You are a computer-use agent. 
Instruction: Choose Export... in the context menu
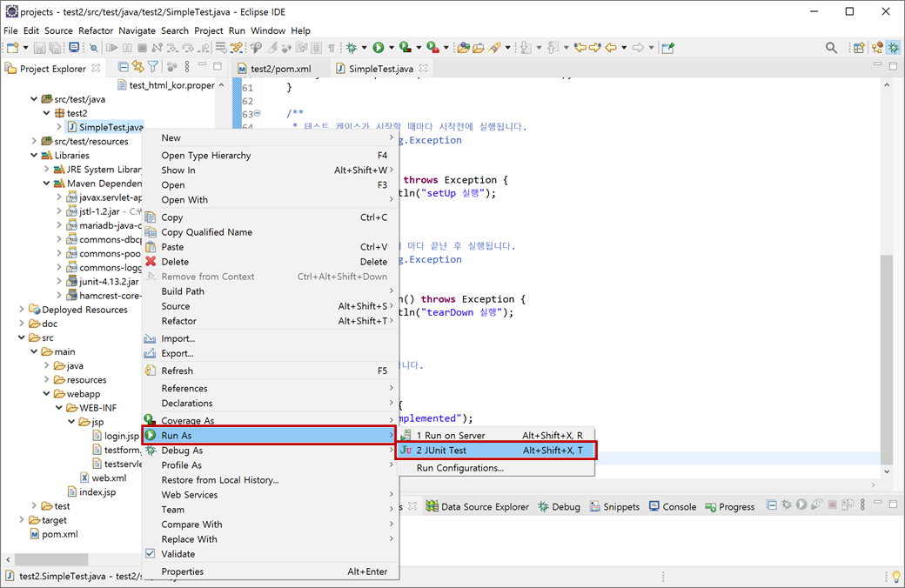(x=270, y=353)
